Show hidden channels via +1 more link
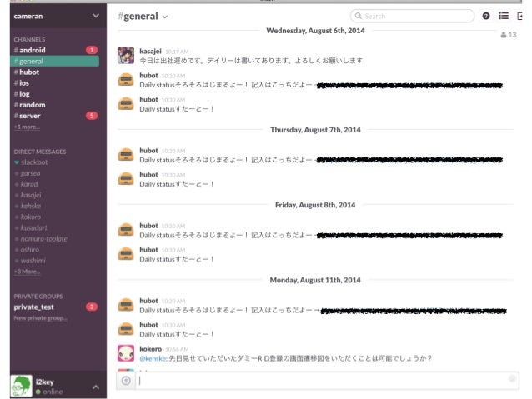The image size is (532, 399). click(27, 127)
